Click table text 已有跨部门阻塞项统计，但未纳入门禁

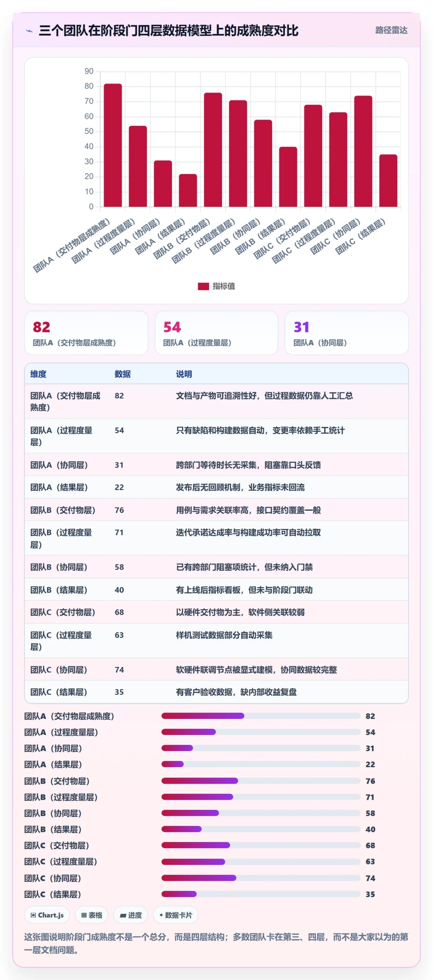[x=244, y=567]
